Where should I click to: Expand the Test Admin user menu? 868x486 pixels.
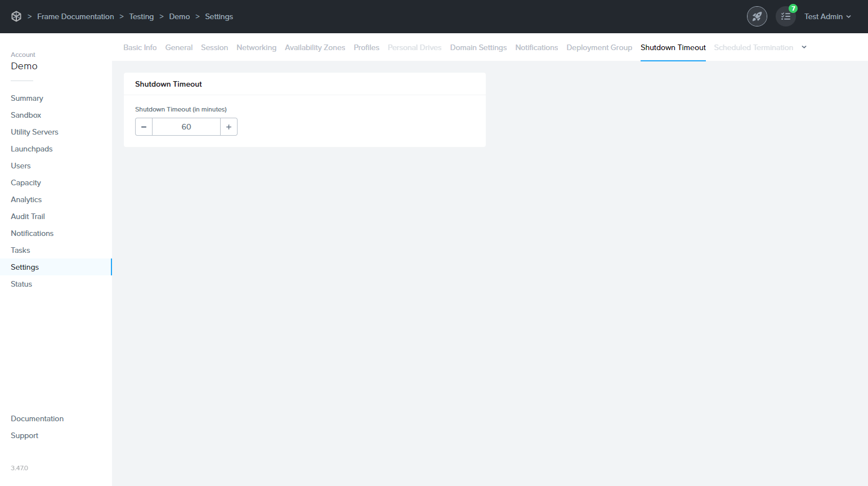click(x=827, y=16)
